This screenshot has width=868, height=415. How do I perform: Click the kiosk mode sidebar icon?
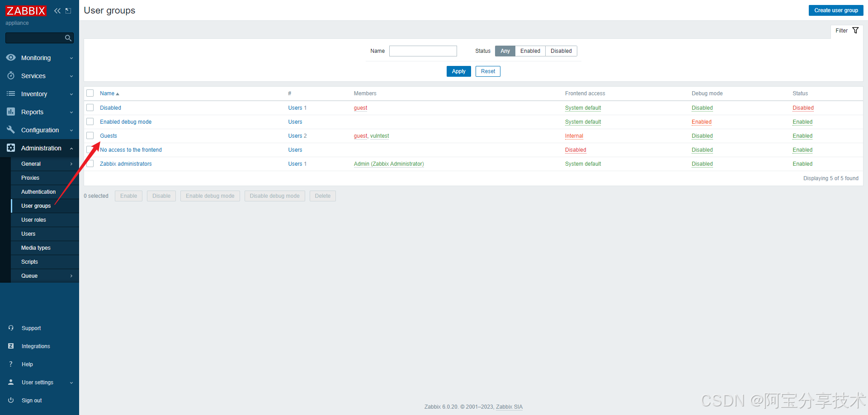(x=68, y=11)
